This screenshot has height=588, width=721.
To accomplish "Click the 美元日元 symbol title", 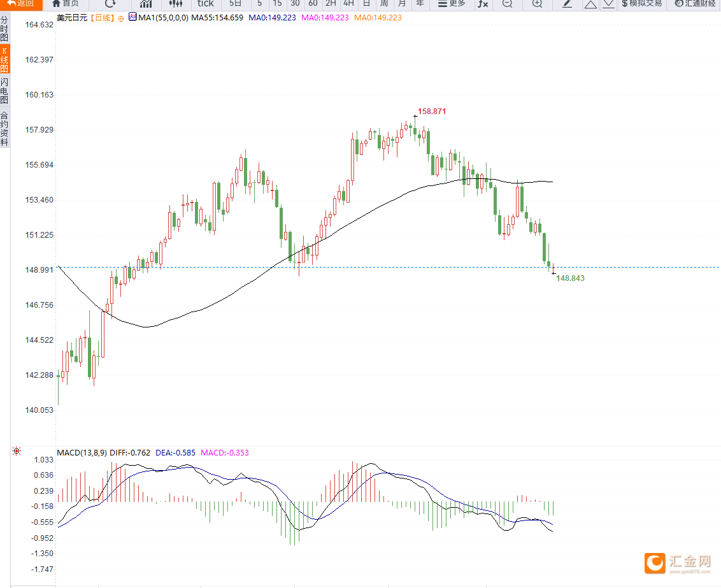I will [72, 17].
